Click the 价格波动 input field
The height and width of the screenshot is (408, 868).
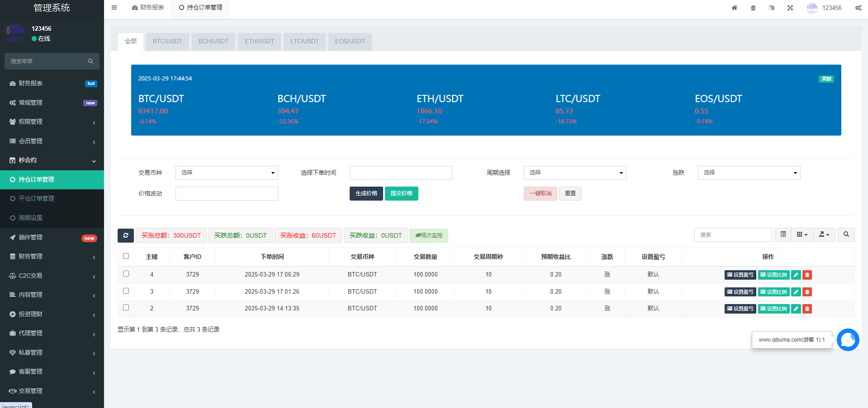coord(227,193)
